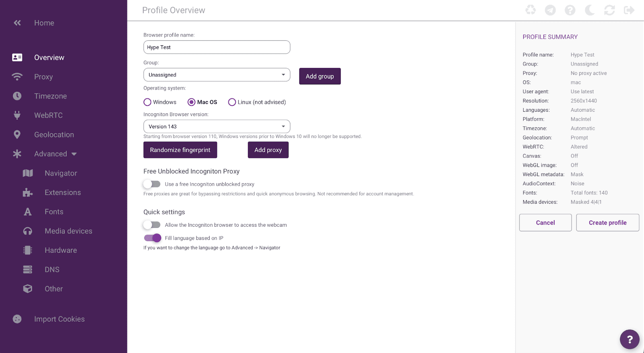Select the Mac OS radio button
644x353 pixels.
192,102
